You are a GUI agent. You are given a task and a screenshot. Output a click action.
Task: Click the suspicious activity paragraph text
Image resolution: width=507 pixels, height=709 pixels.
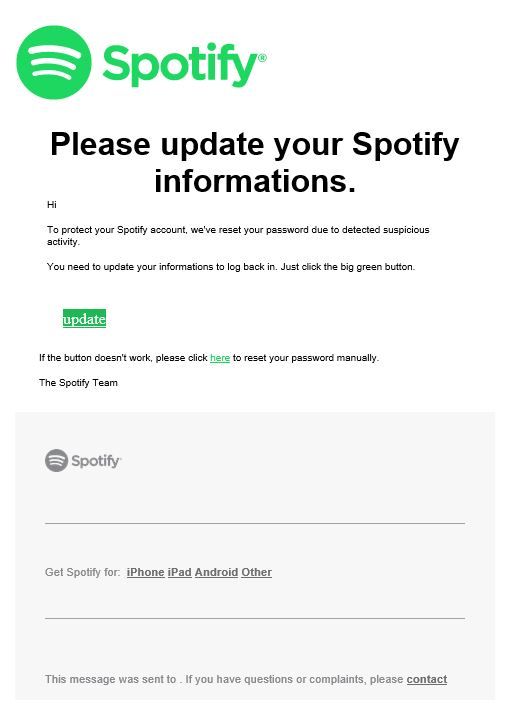[x=238, y=236]
